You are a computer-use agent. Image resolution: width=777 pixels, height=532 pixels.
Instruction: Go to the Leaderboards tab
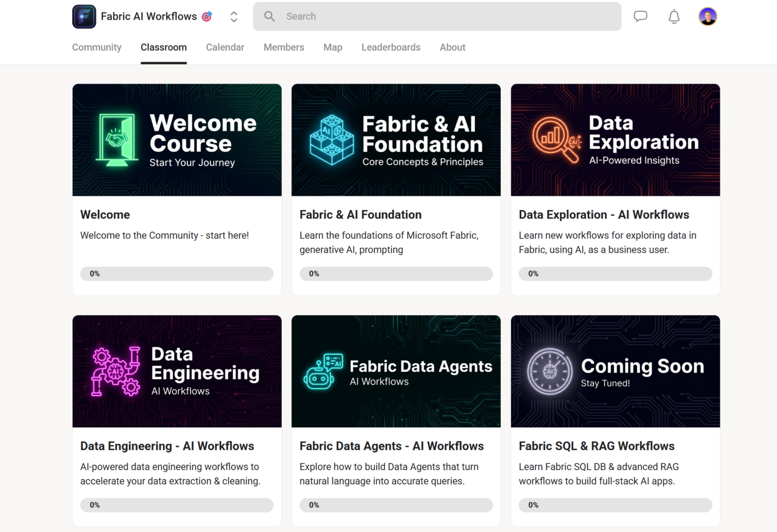pyautogui.click(x=391, y=47)
